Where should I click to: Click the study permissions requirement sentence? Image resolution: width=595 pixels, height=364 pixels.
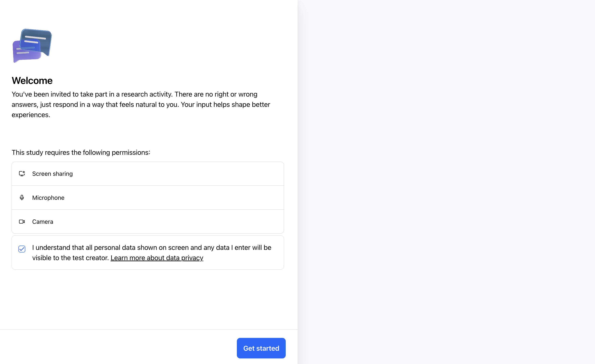81,152
